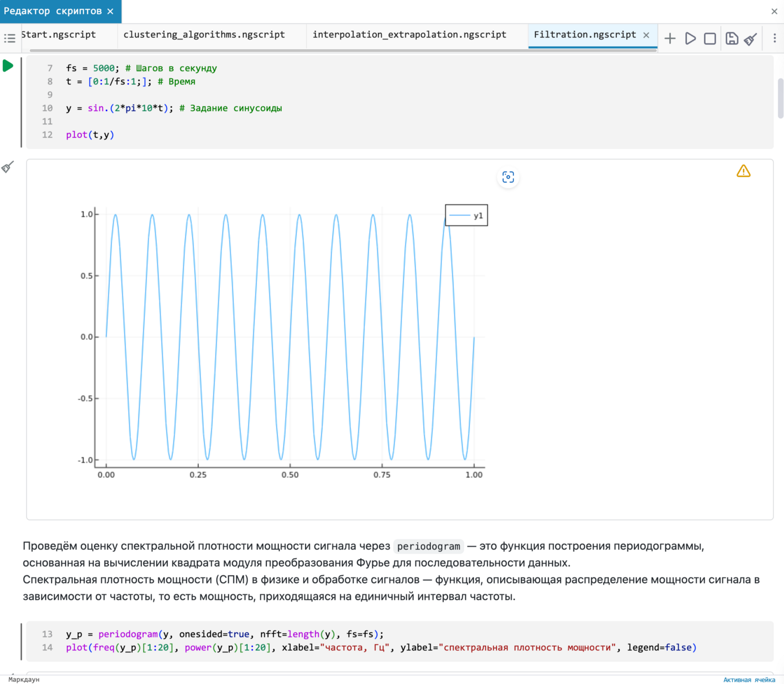Image resolution: width=784 pixels, height=684 pixels.
Task: Click the '# Шагов в секунду' comment
Action: click(x=171, y=68)
